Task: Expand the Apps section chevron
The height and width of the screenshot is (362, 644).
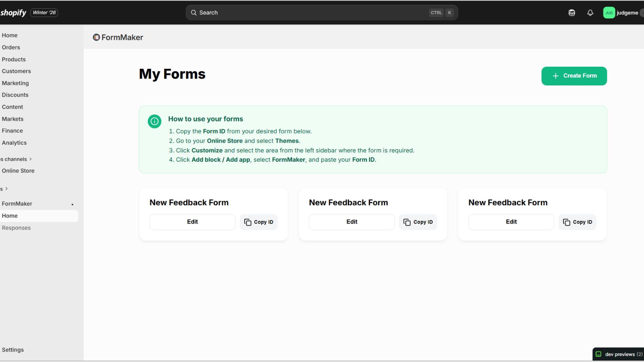Action: click(6, 189)
